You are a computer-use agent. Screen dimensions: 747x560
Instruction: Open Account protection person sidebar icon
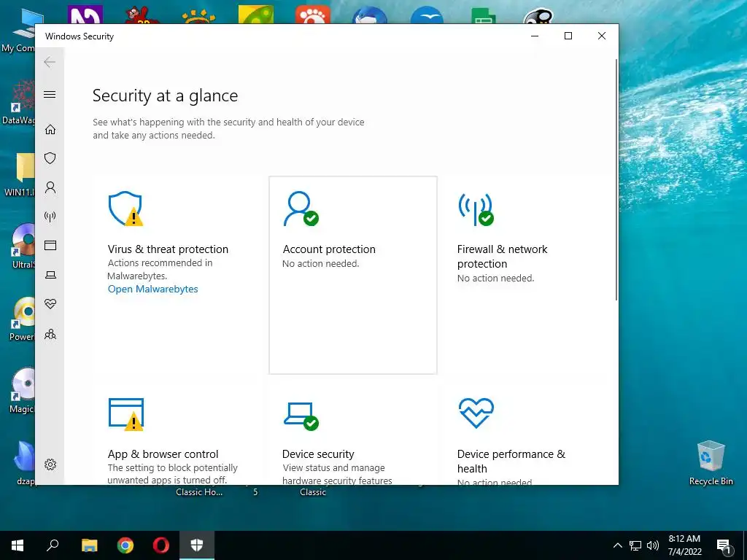[50, 187]
